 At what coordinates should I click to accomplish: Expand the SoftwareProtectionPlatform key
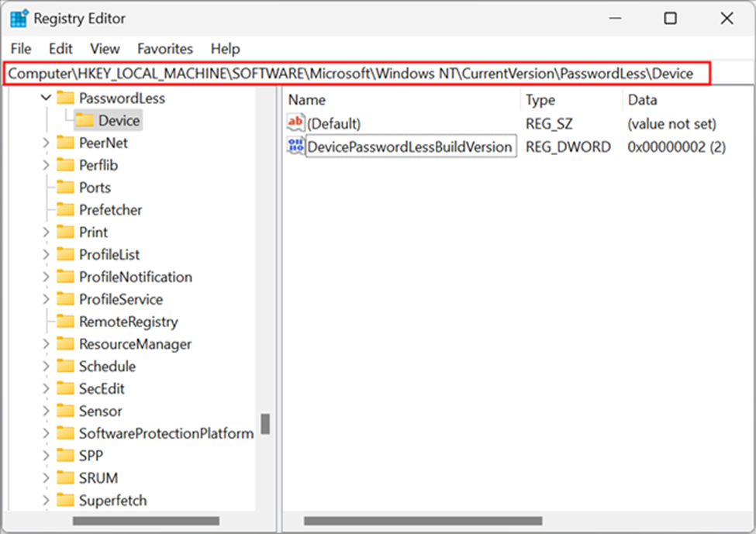[x=46, y=433]
